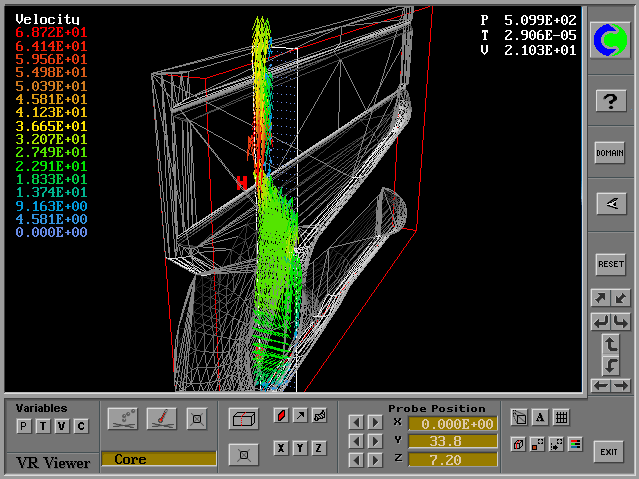
Task: Click the grid icon next to 'A'
Action: 561,418
